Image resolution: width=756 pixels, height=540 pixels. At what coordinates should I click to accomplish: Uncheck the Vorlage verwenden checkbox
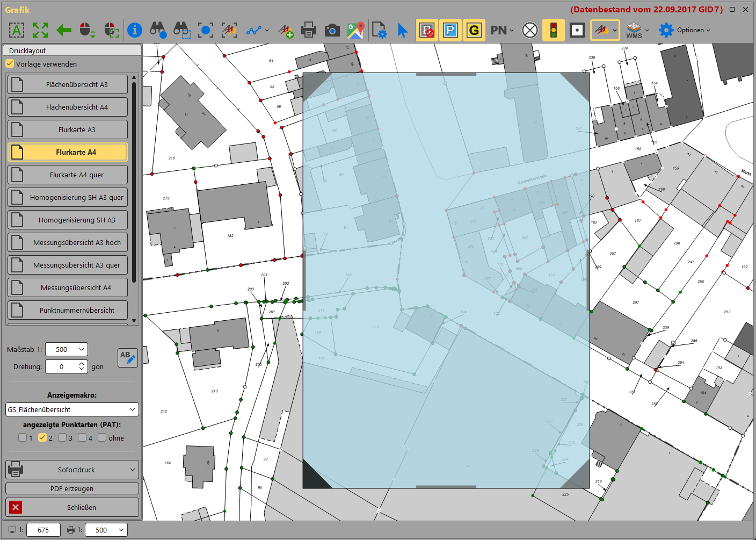coord(10,64)
